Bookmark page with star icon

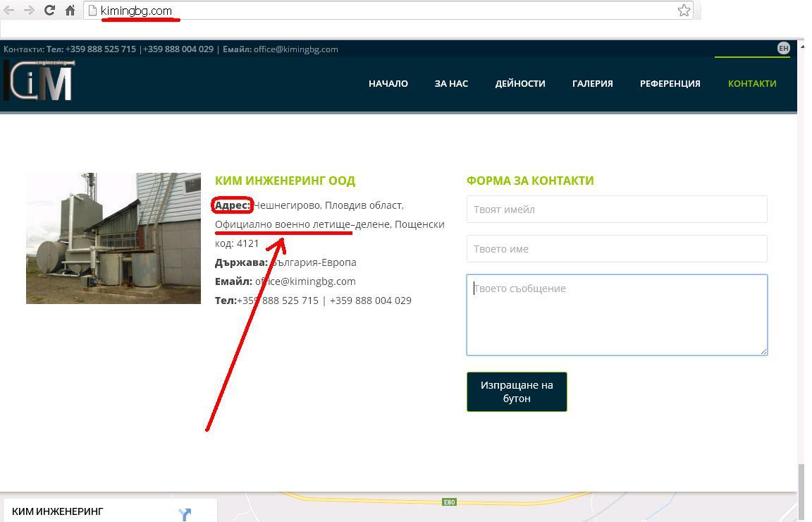[684, 10]
